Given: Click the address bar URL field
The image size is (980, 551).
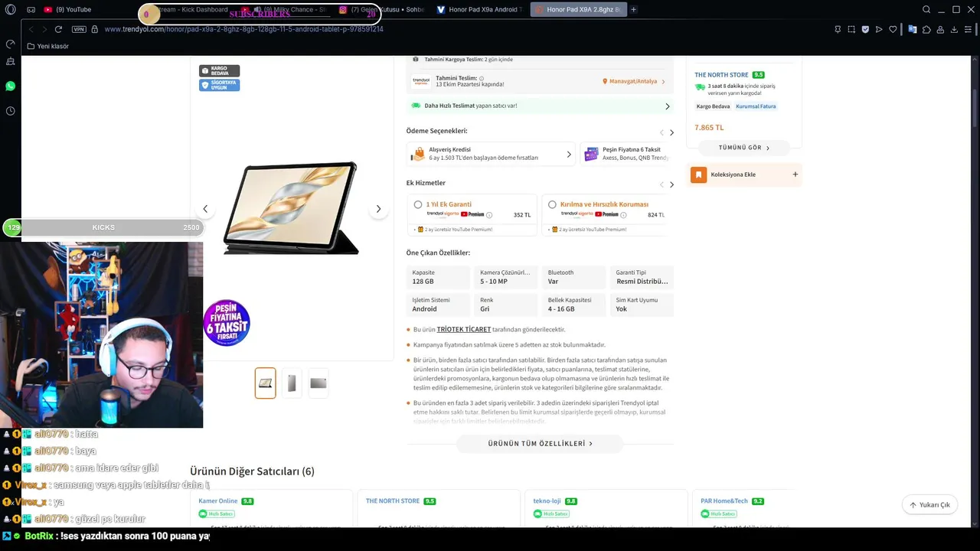Looking at the screenshot, I should pos(243,29).
